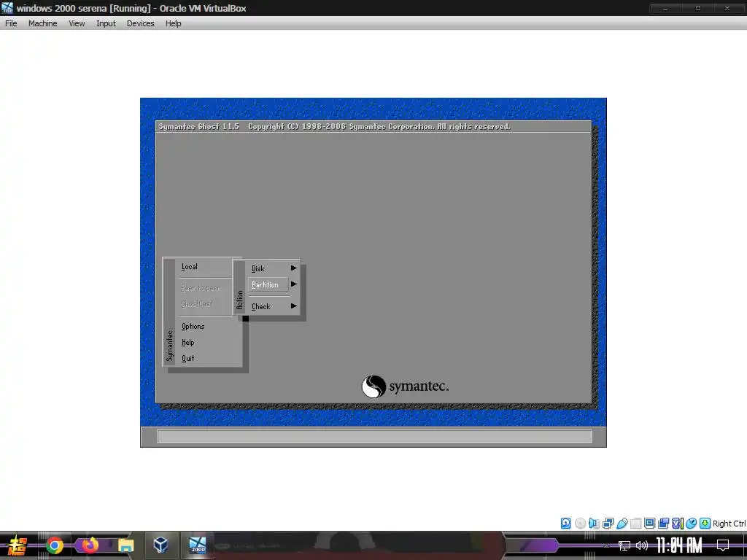Click the display settings status icon
The image size is (747, 560).
pos(649,524)
